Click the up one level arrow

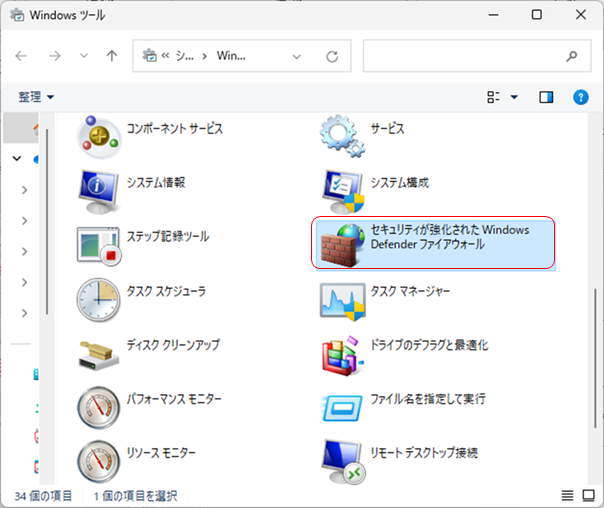(112, 56)
